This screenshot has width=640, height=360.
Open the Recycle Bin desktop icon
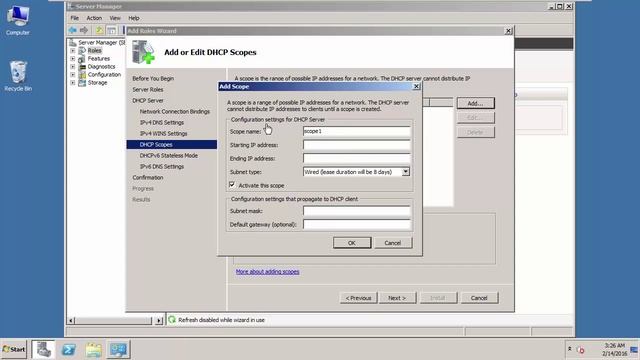(x=18, y=76)
